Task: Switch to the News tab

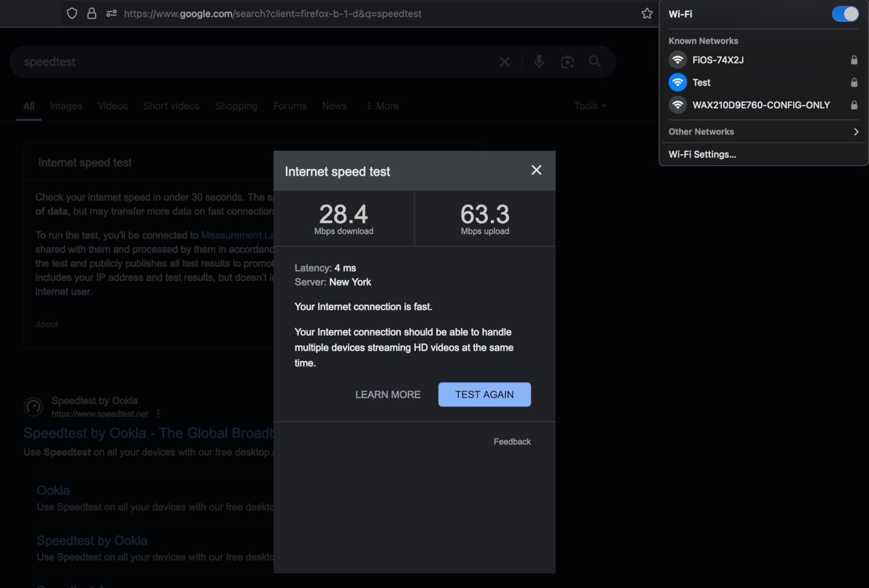Action: [x=334, y=106]
